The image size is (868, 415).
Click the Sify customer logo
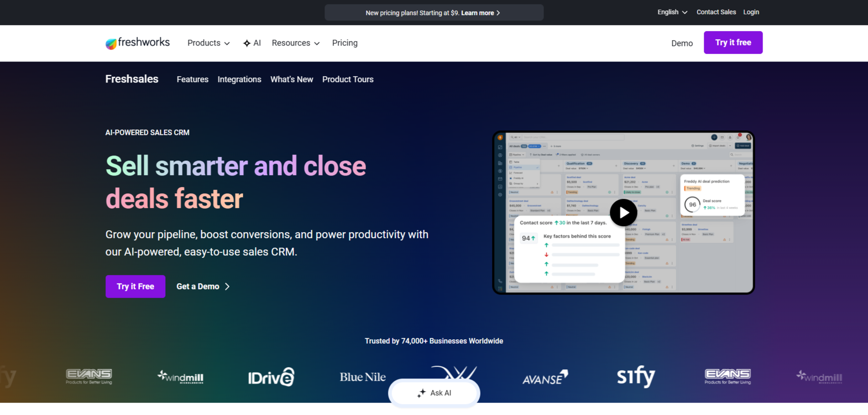(x=636, y=376)
